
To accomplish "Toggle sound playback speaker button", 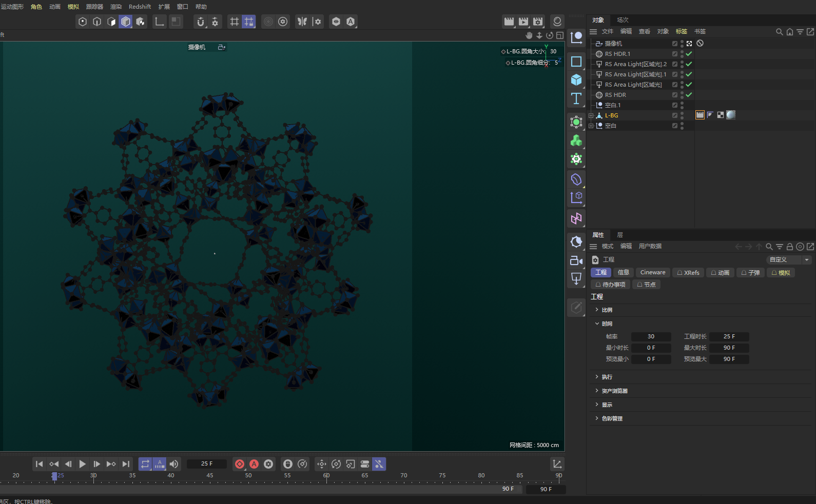I will coord(174,464).
